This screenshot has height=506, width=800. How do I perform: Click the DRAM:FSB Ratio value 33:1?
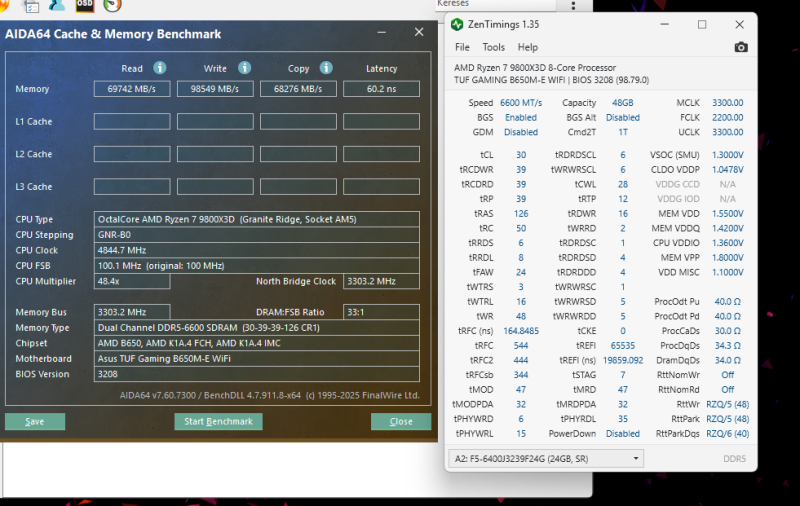point(381,312)
